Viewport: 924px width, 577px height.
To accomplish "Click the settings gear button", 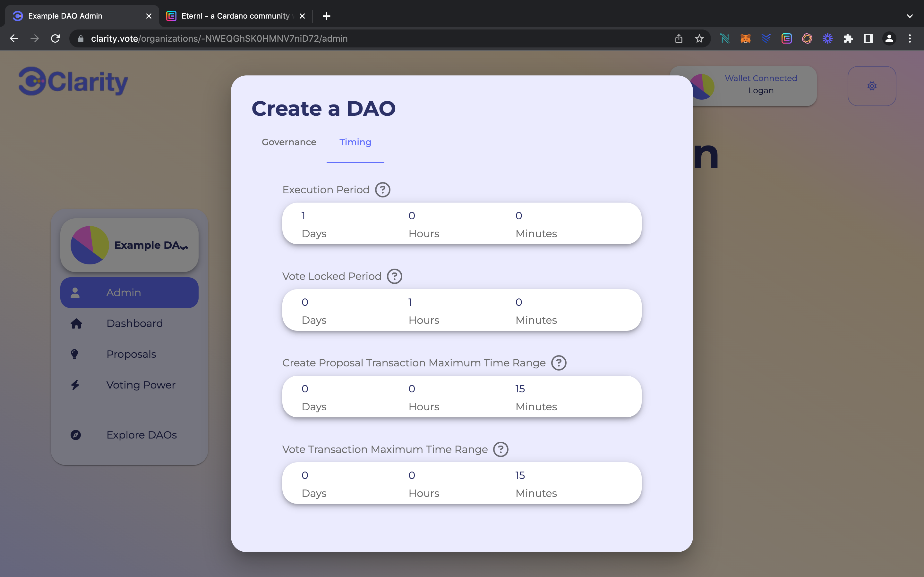I will pyautogui.click(x=872, y=86).
